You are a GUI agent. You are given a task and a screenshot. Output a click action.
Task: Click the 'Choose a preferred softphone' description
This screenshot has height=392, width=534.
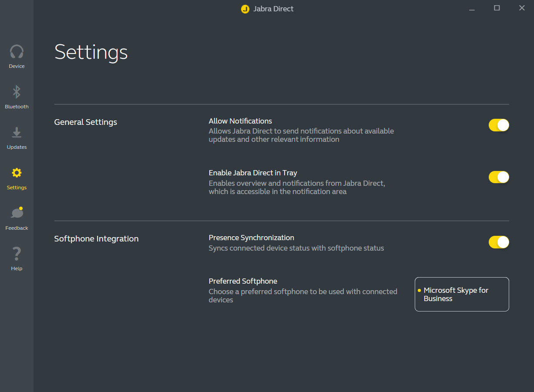tap(303, 295)
